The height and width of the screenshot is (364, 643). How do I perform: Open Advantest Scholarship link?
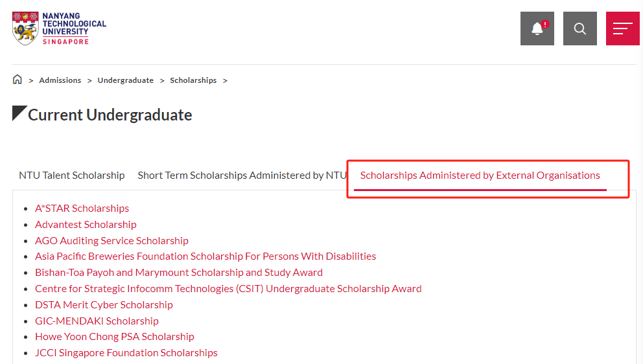pyautogui.click(x=86, y=225)
